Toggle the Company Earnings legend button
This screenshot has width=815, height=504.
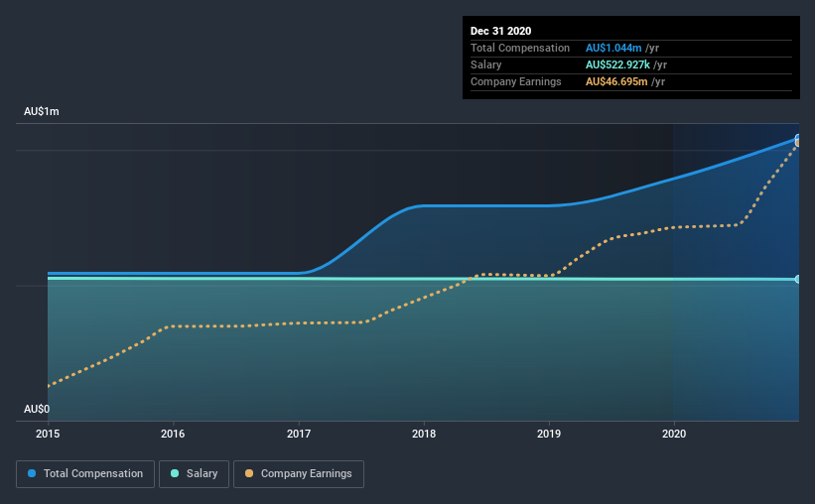coord(299,474)
